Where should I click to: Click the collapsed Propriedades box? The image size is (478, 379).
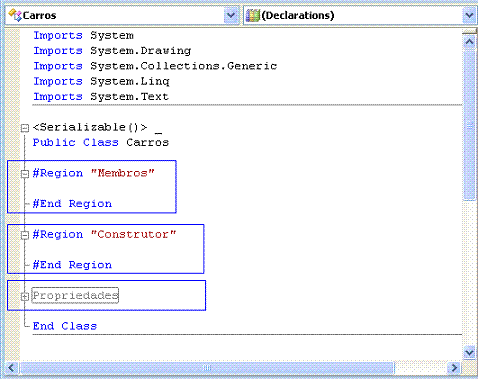tap(75, 295)
